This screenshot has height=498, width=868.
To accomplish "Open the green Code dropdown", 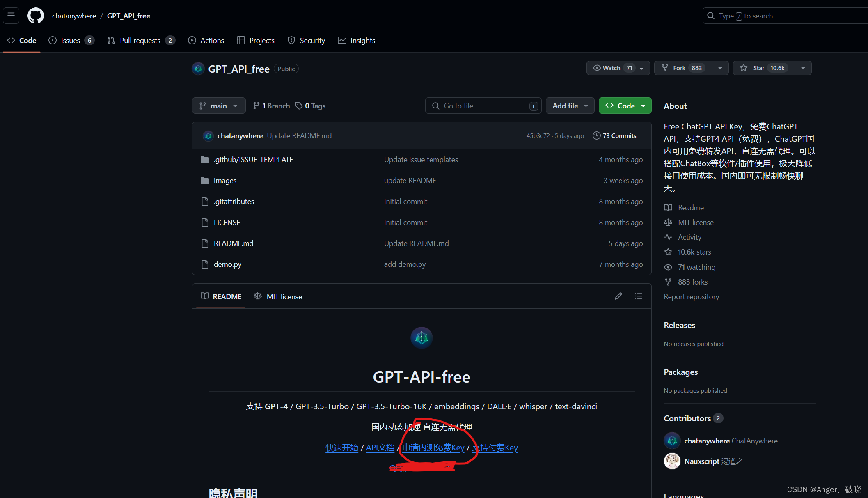I will tap(625, 106).
